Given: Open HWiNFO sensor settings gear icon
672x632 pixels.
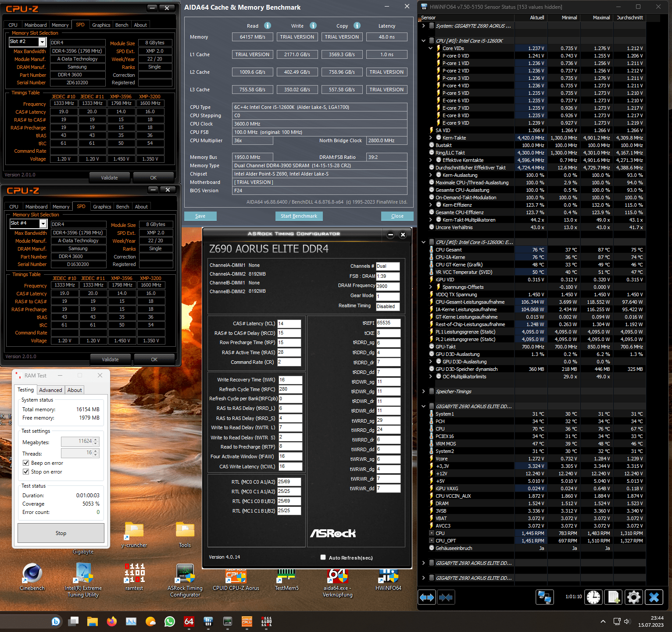Looking at the screenshot, I should tap(634, 597).
